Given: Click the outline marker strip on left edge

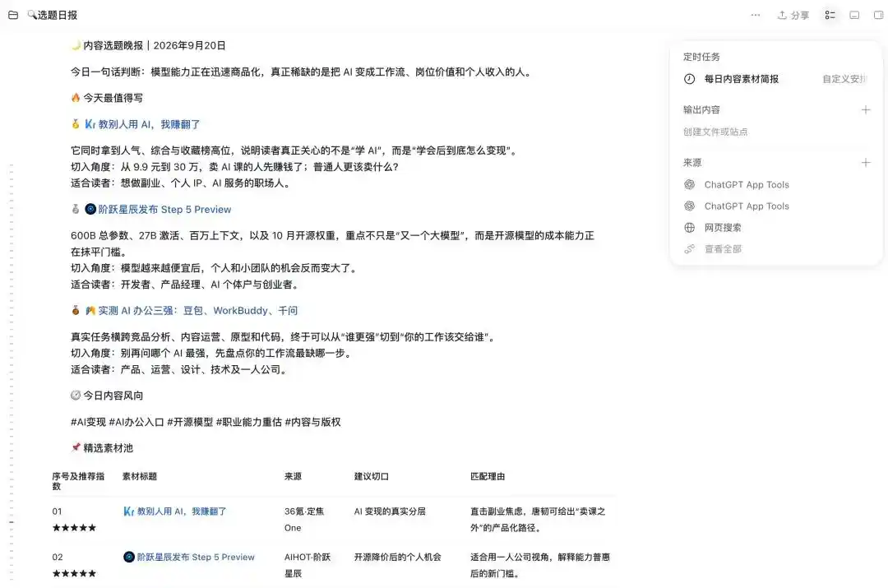Looking at the screenshot, I should (x=12, y=373).
